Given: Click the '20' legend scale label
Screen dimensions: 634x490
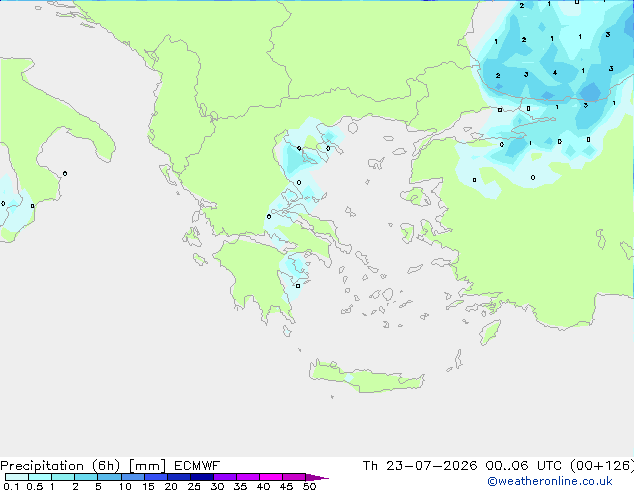Looking at the screenshot, I should [171, 486].
